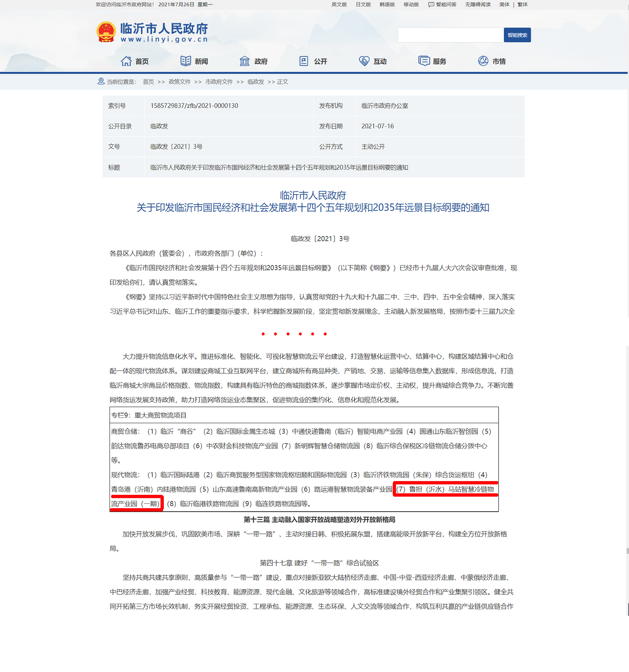The width and height of the screenshot is (629, 672).
Task: Switch to simplified Chinese 简体
Action: pos(504,4)
